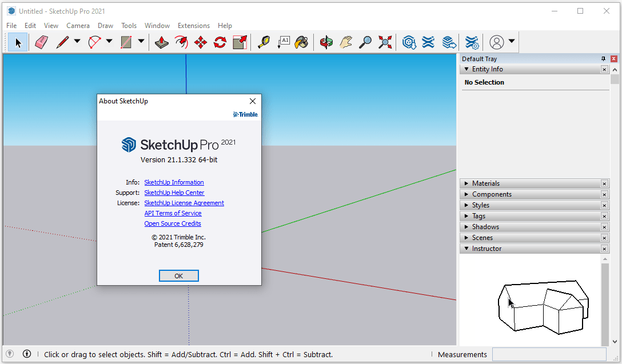Click the geolocation status bar icon
This screenshot has height=364, width=622.
[10, 354]
